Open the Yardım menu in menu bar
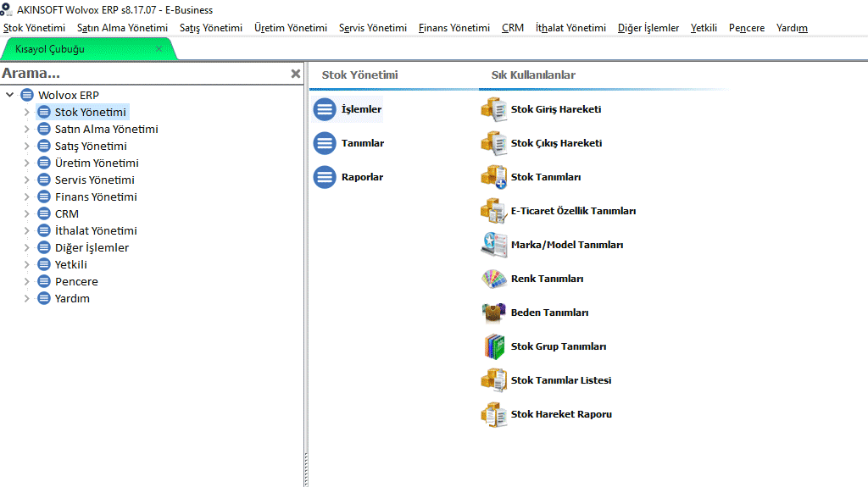This screenshot has width=868, height=487. coord(792,28)
